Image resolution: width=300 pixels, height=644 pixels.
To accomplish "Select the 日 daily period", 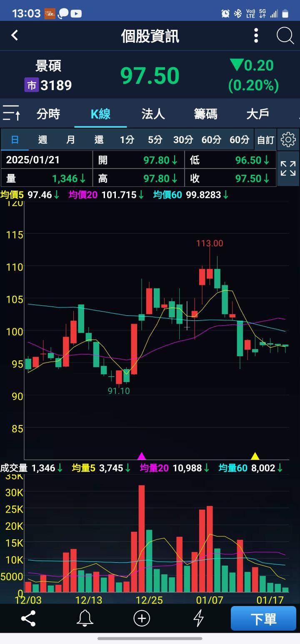I will point(15,140).
